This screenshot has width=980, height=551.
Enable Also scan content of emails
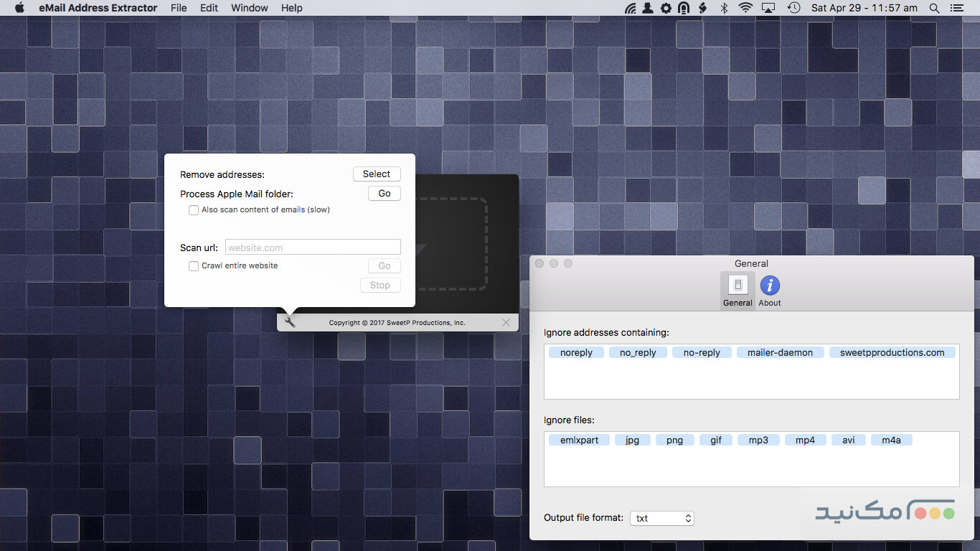pos(194,210)
